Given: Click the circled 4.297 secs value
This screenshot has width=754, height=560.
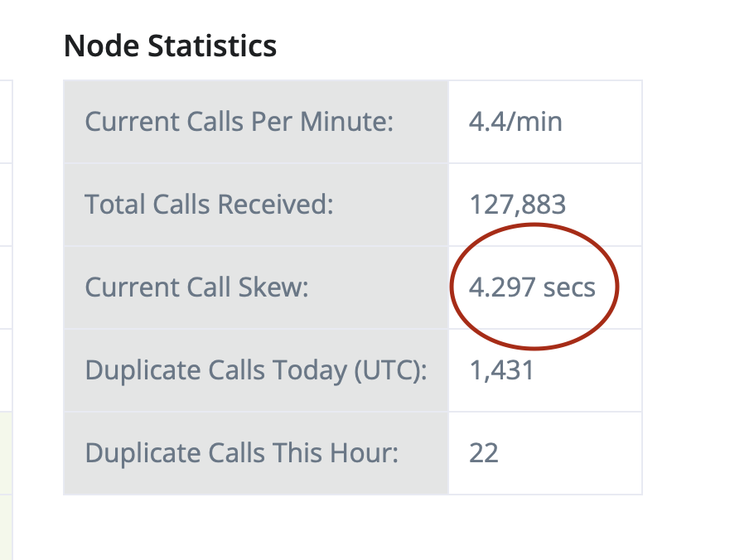Looking at the screenshot, I should [x=532, y=287].
